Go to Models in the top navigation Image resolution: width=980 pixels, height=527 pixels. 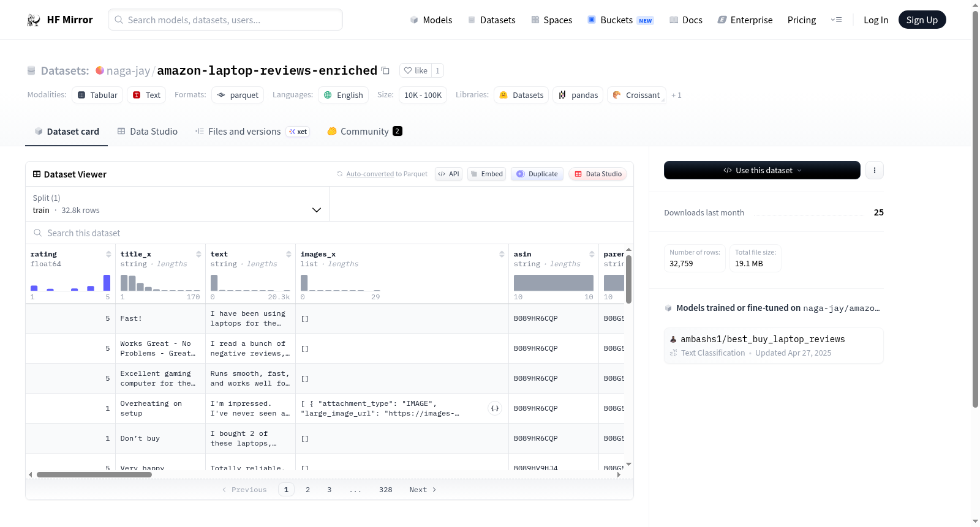coord(431,20)
